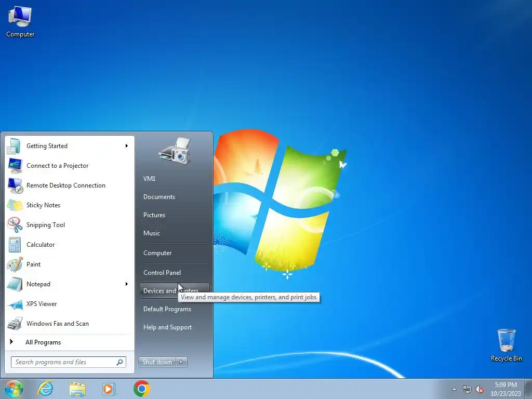Expand Getting Started submenu arrow

pos(127,146)
